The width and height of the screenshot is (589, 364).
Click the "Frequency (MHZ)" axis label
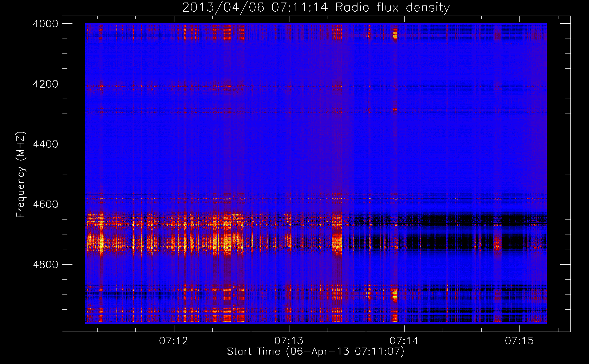pyautogui.click(x=21, y=175)
